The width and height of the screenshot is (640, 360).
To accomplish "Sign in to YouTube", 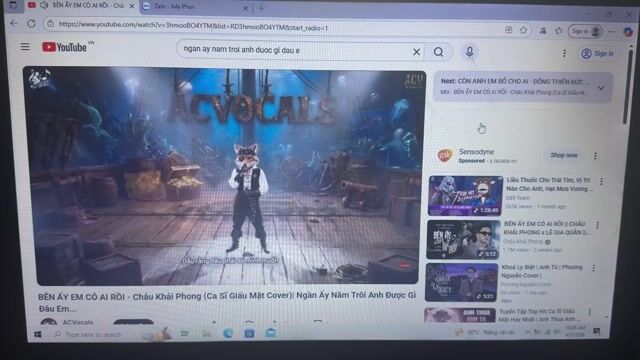I will [598, 53].
